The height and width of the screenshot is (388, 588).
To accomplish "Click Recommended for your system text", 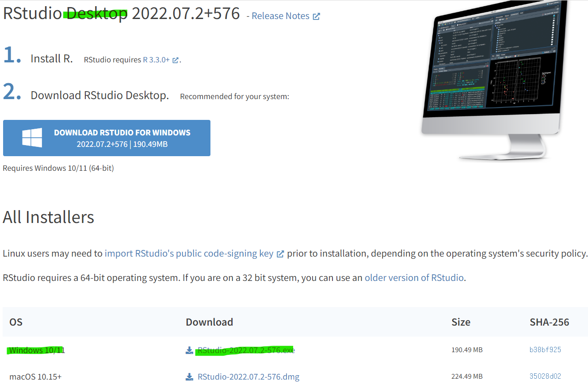I will (234, 96).
